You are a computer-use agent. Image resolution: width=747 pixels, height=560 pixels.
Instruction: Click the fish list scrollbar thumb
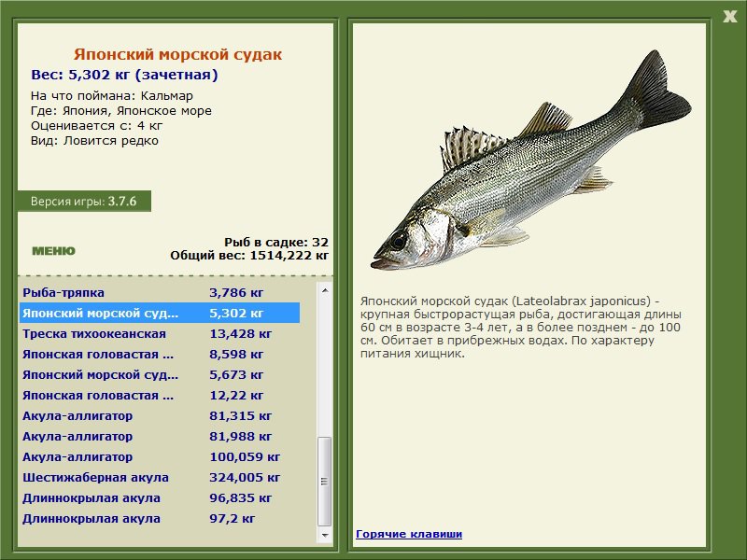pyautogui.click(x=325, y=483)
